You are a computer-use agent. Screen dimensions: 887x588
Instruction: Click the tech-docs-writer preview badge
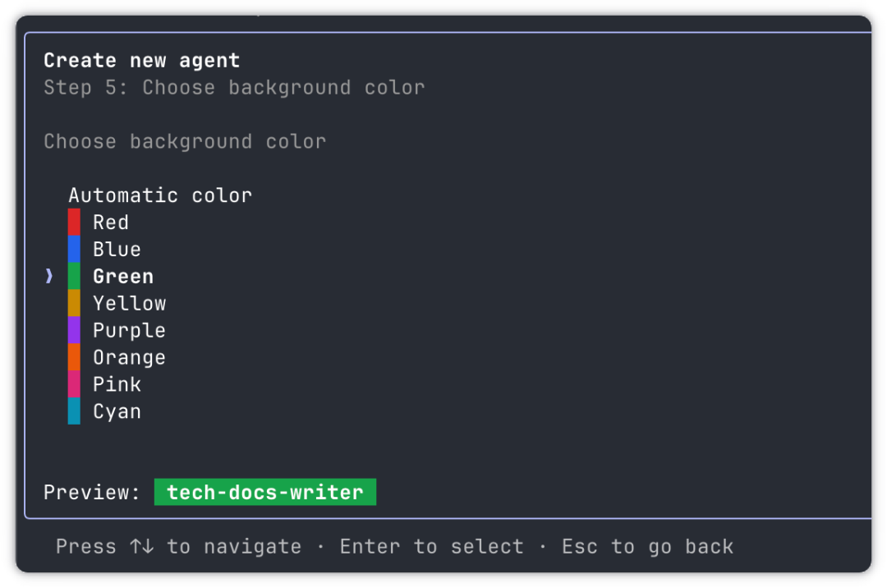click(265, 492)
